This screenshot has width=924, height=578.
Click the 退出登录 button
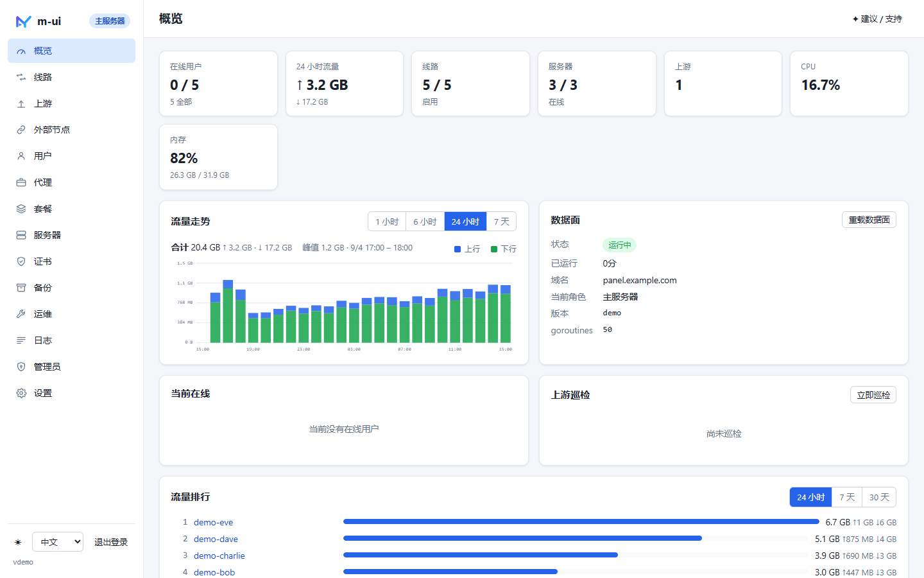[111, 542]
